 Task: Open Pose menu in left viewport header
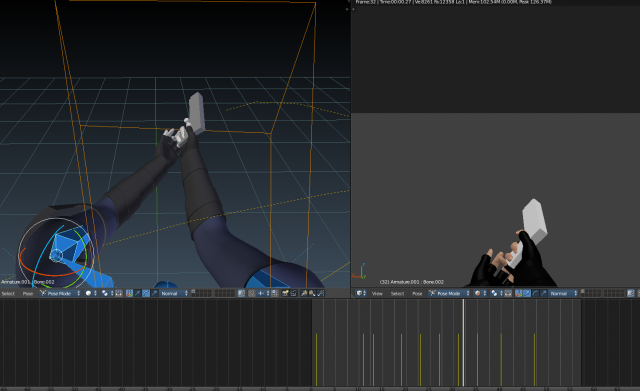tap(28, 293)
